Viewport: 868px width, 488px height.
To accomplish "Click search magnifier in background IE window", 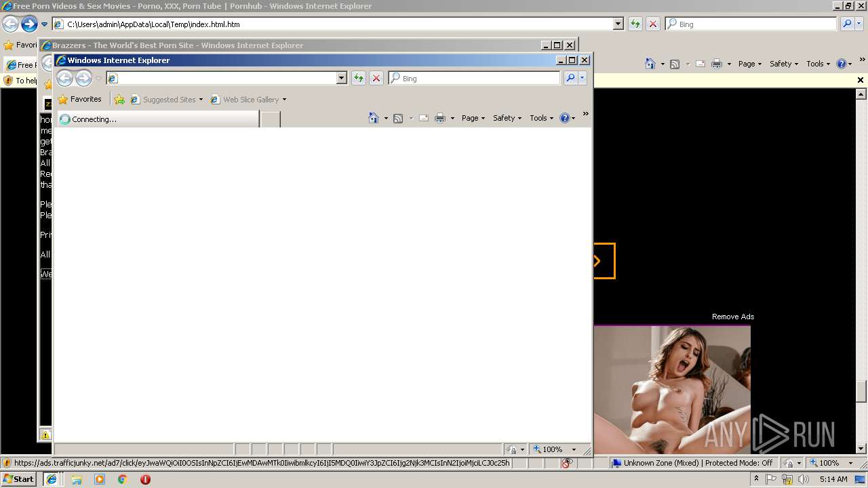I will [847, 24].
